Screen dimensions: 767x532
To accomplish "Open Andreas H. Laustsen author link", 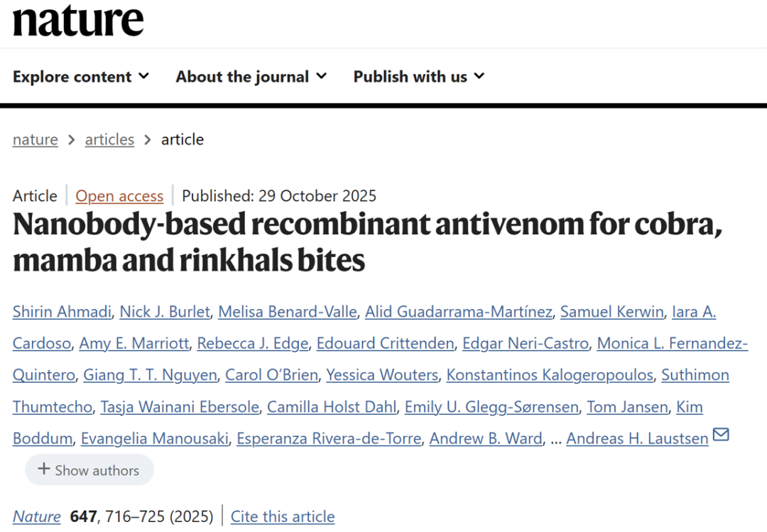I will 637,438.
